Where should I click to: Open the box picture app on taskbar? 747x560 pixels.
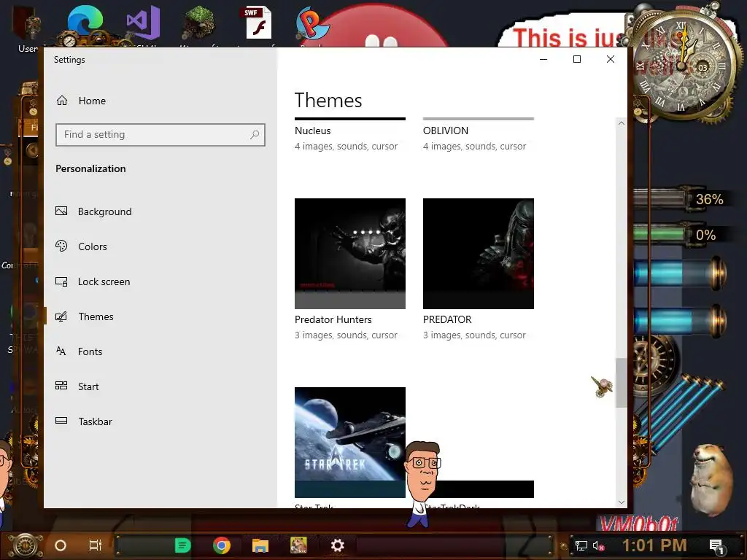298,545
